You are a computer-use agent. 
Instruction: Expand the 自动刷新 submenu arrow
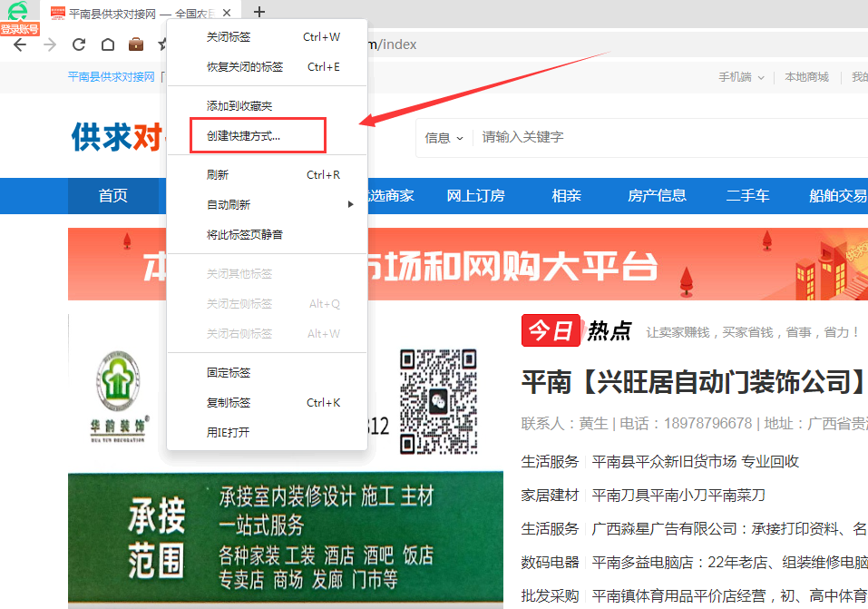point(351,205)
